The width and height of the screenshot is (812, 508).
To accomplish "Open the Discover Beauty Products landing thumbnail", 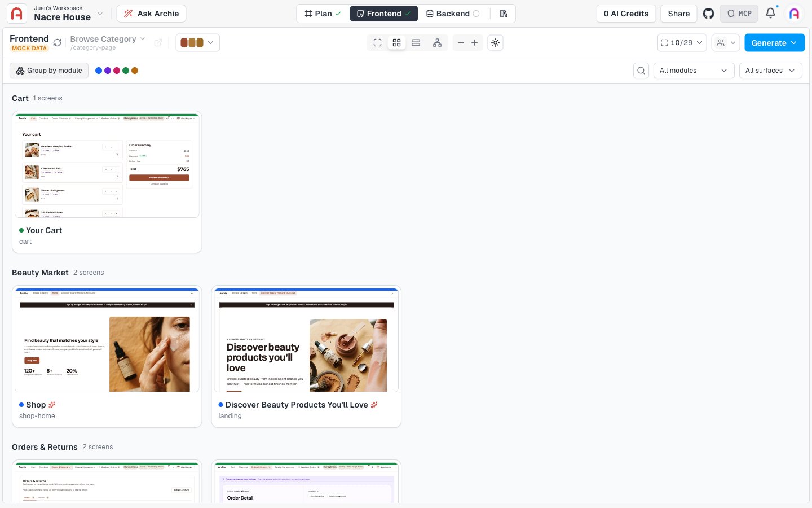I will point(306,340).
